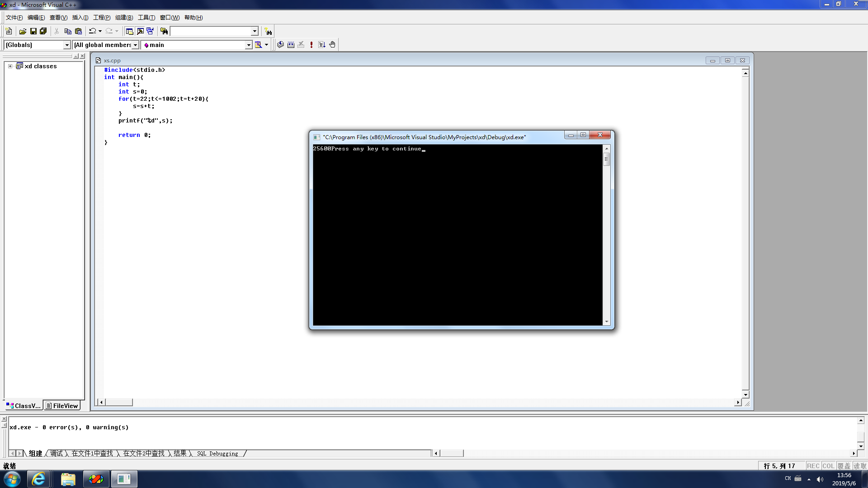Image resolution: width=868 pixels, height=488 pixels.
Task: Click the find text input field
Action: tap(210, 31)
